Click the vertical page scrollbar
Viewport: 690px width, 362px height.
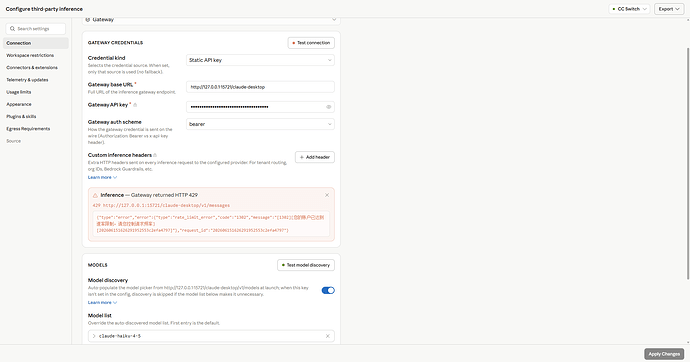point(688,163)
